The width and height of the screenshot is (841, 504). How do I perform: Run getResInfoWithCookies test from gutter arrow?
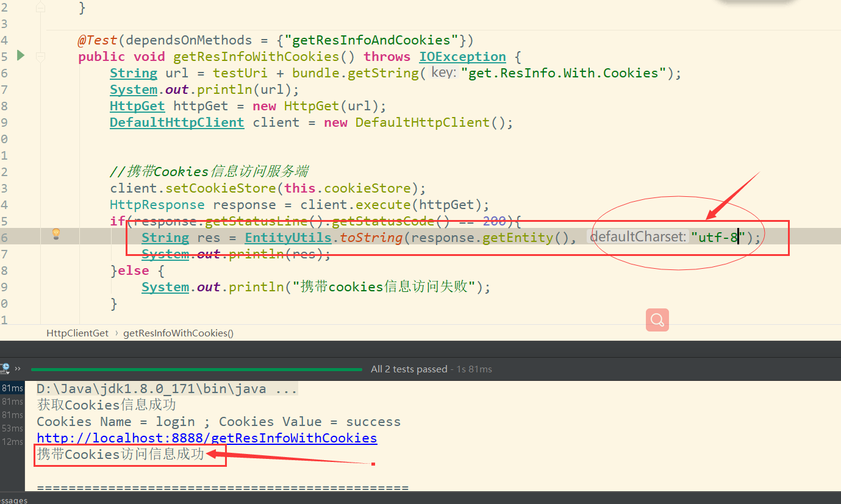21,55
